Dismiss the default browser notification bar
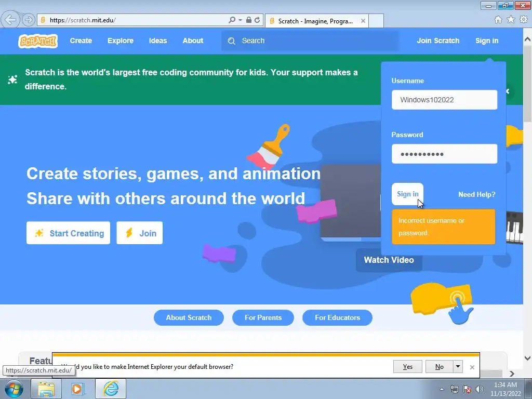 [x=472, y=367]
